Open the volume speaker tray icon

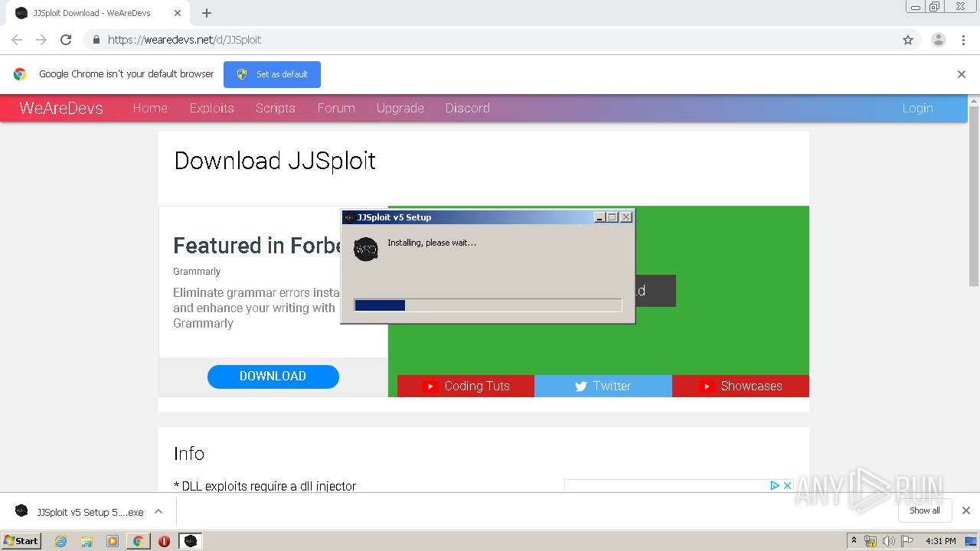pos(889,541)
